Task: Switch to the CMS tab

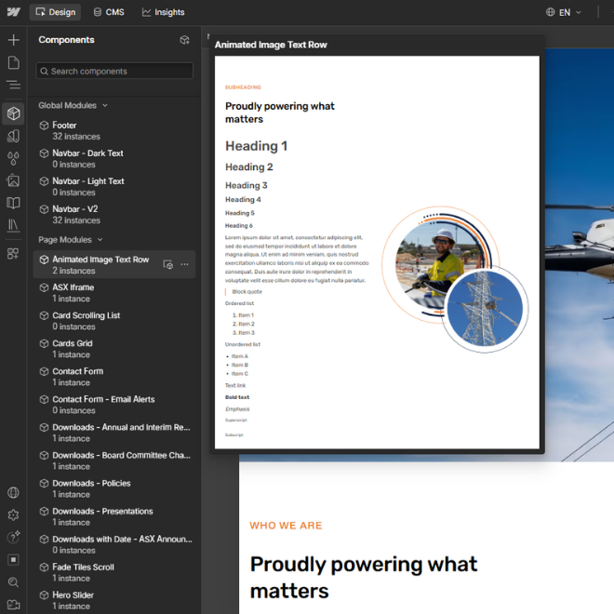Action: pyautogui.click(x=109, y=12)
